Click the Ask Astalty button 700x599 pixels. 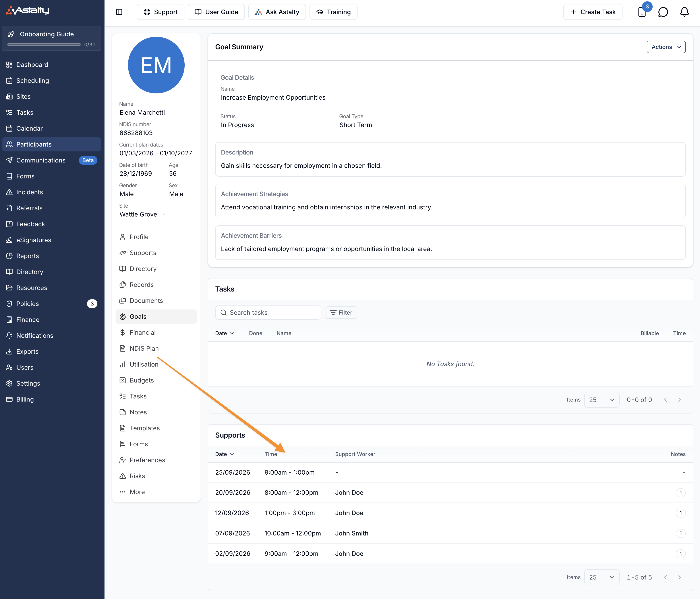click(x=277, y=12)
